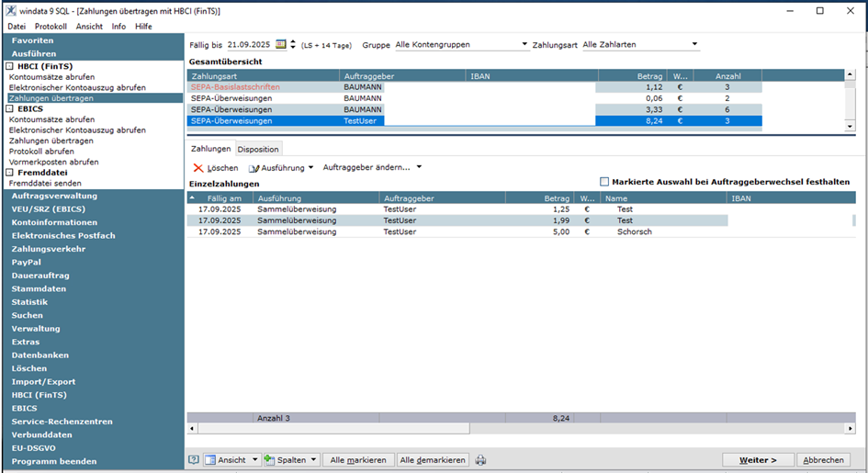Click the red X Löschen icon
868x473 pixels.
[x=198, y=168]
